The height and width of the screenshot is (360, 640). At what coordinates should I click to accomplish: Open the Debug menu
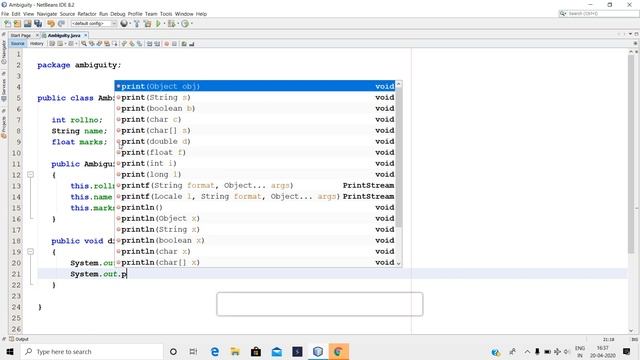pyautogui.click(x=118, y=14)
